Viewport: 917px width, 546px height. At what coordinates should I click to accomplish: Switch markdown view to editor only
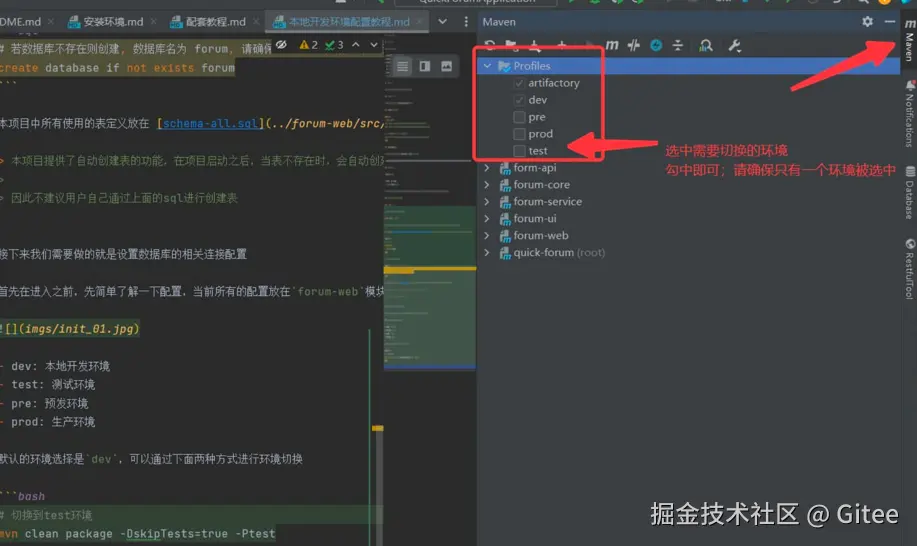click(x=402, y=67)
